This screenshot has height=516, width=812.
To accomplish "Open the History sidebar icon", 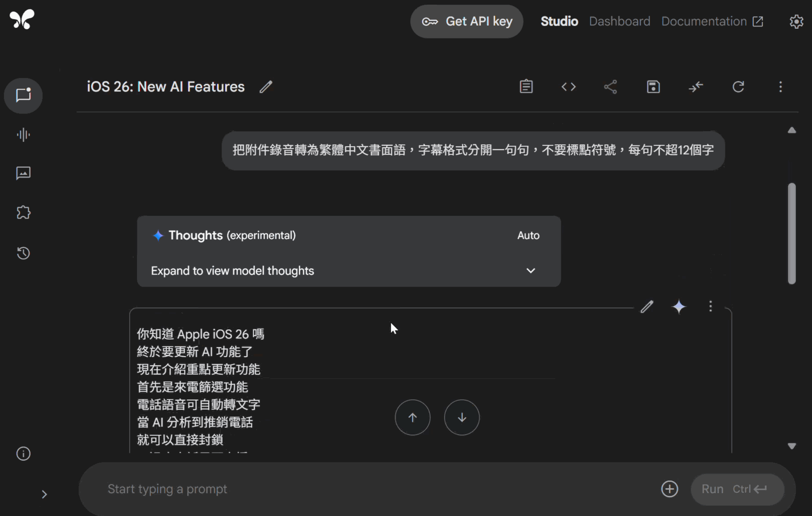I will pyautogui.click(x=23, y=253).
